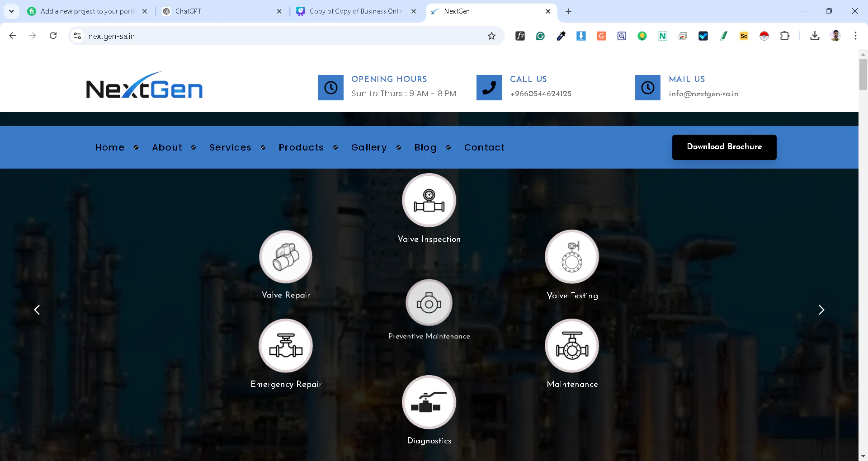868x461 pixels.
Task: Open the Valve Testing icon
Action: tap(572, 257)
